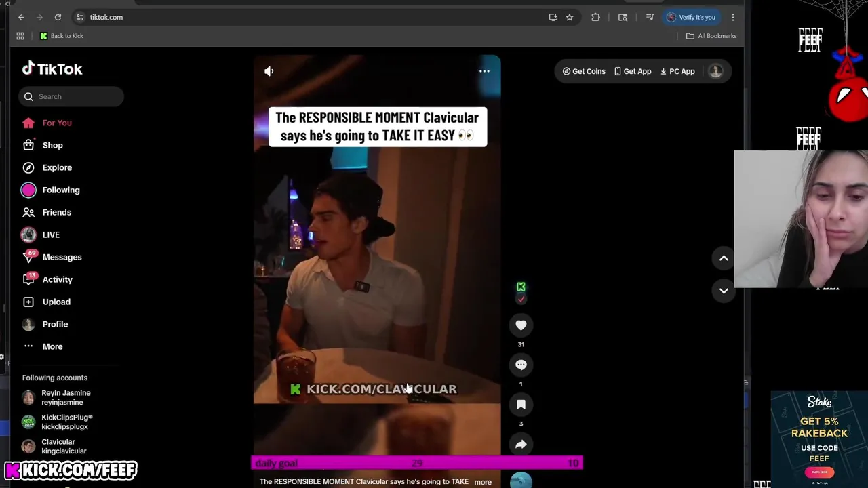Bookmark the video to favorites
The image size is (868, 488).
tap(521, 405)
